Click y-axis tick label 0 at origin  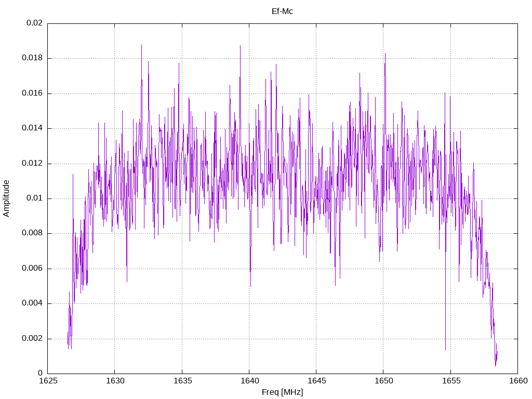tap(41, 374)
